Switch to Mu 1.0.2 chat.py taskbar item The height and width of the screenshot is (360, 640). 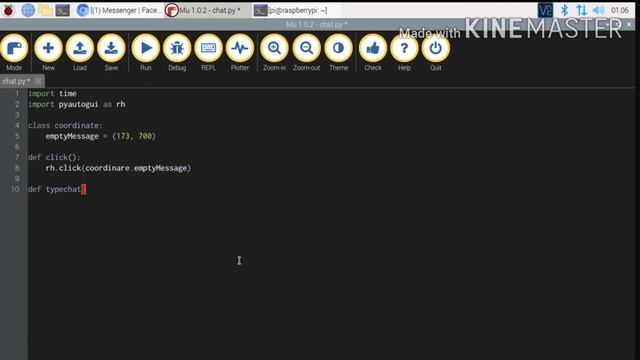tap(207, 10)
